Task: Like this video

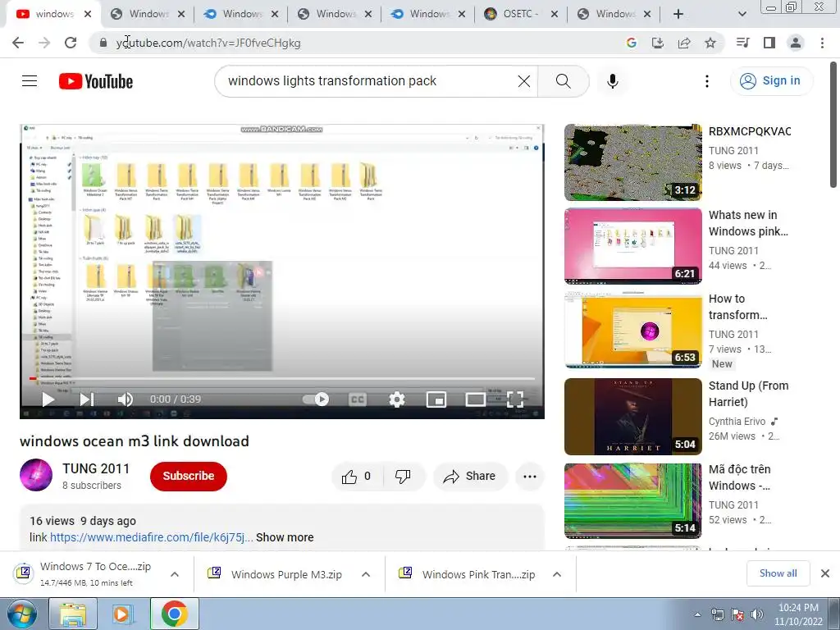Action: point(357,477)
